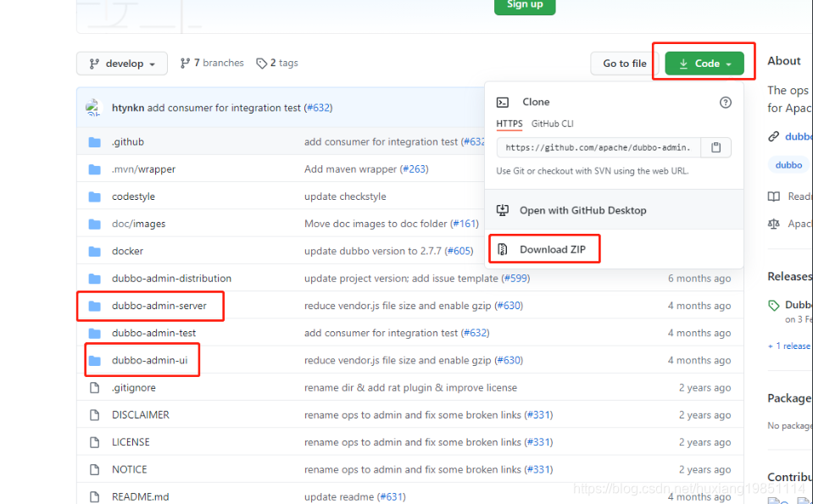Screen dimensions: 813x504
Task: Open the develop branch dropdown
Action: 122,64
